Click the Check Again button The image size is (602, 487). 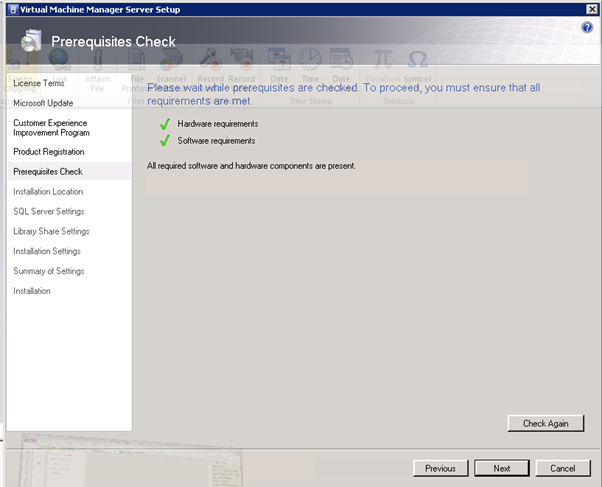(x=546, y=423)
